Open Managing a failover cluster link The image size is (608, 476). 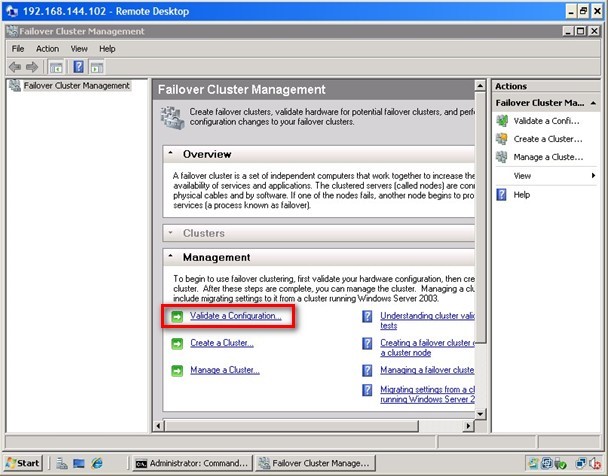427,370
